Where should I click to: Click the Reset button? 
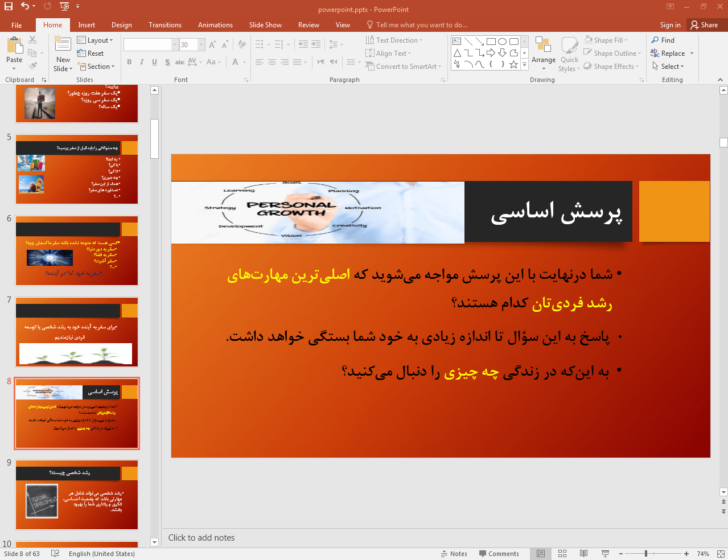91,53
